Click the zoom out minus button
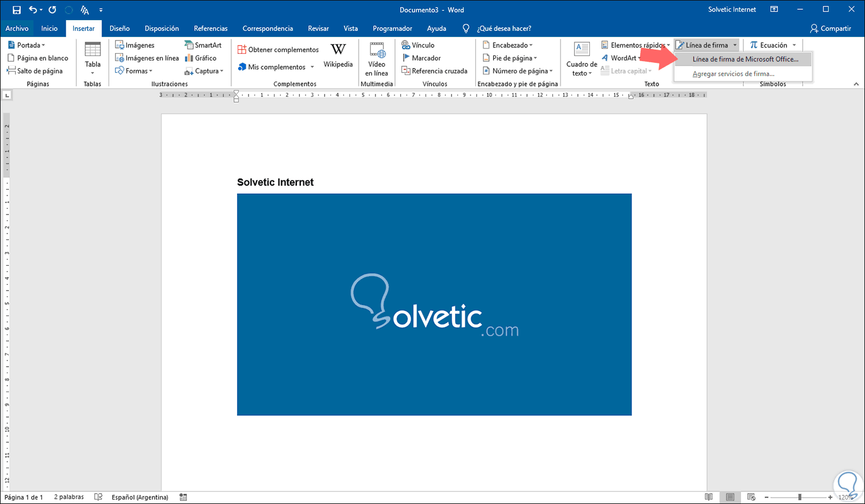 (x=766, y=497)
